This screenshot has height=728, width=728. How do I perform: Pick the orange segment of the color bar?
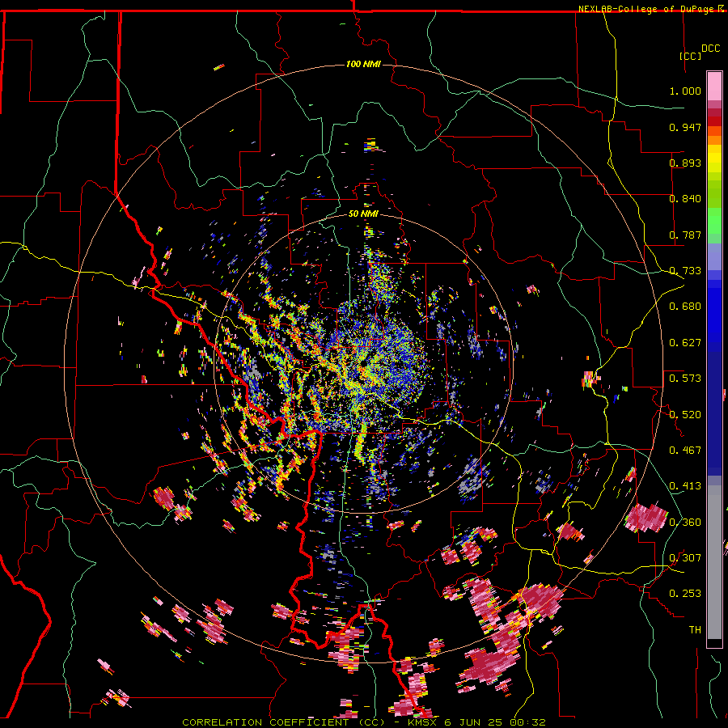(714, 141)
